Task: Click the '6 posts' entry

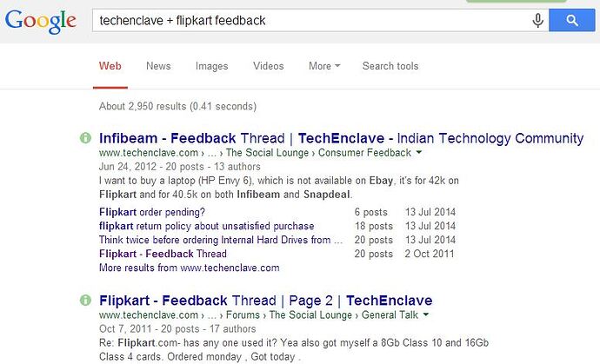Action: click(370, 212)
